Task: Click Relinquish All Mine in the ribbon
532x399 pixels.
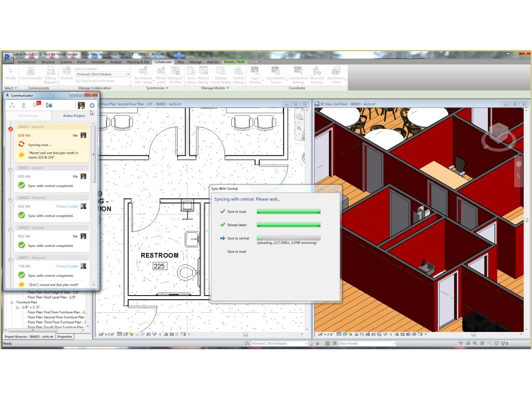Action: (175, 75)
